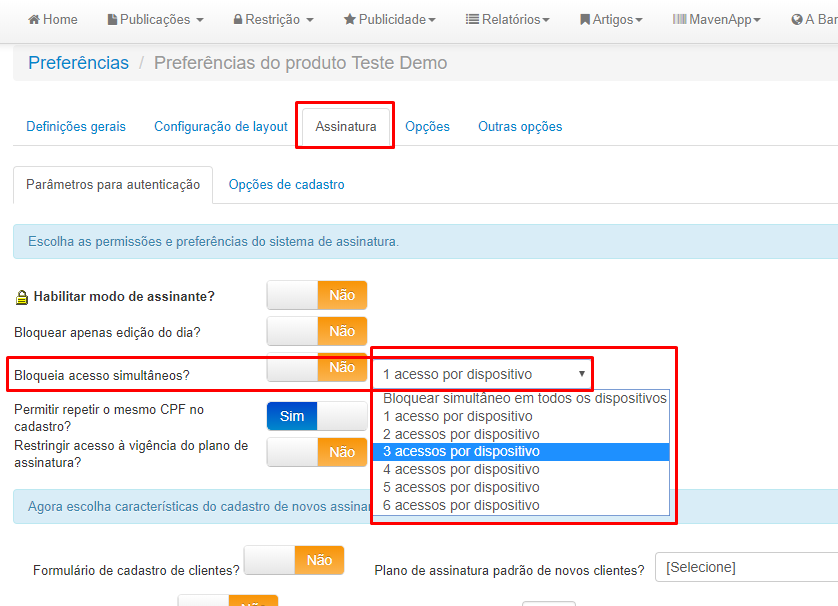Click the globe icon in navbar
This screenshot has width=838, height=606.
coord(797,20)
